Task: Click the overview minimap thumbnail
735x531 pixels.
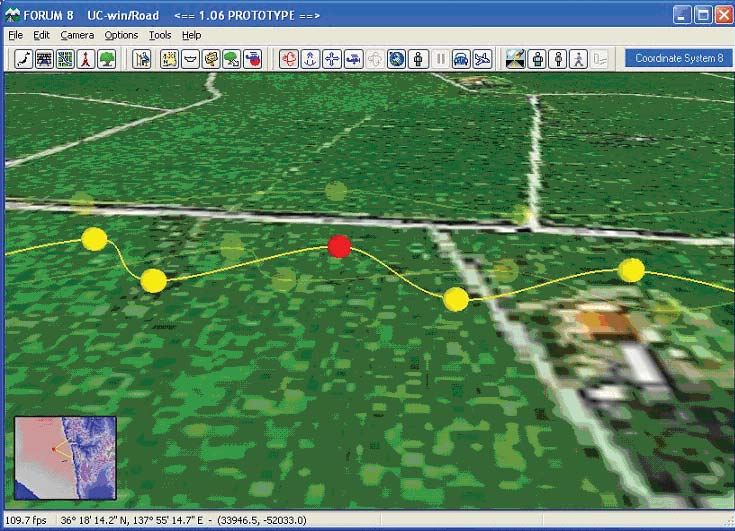Action: pyautogui.click(x=65, y=458)
